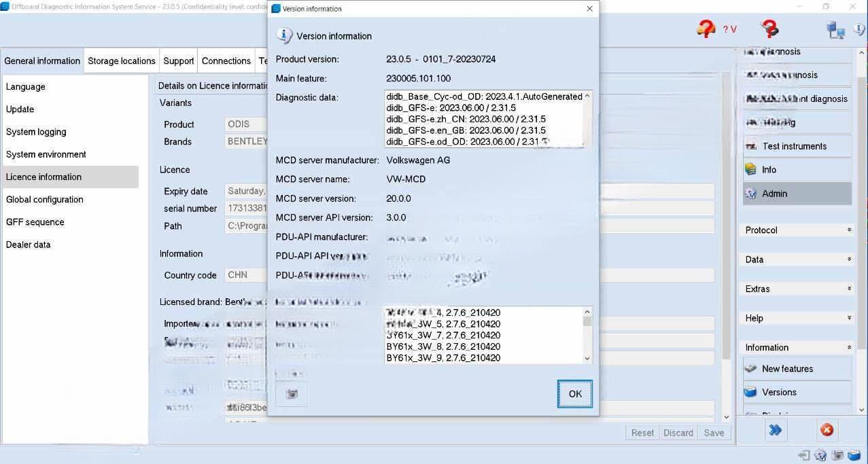Viewport: 868px width, 464px height.
Task: Click the exit door icon in status bar
Action: 804,455
